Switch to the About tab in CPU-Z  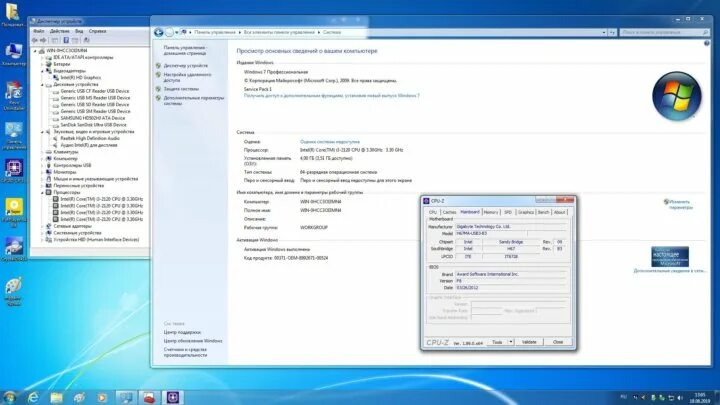pos(559,212)
